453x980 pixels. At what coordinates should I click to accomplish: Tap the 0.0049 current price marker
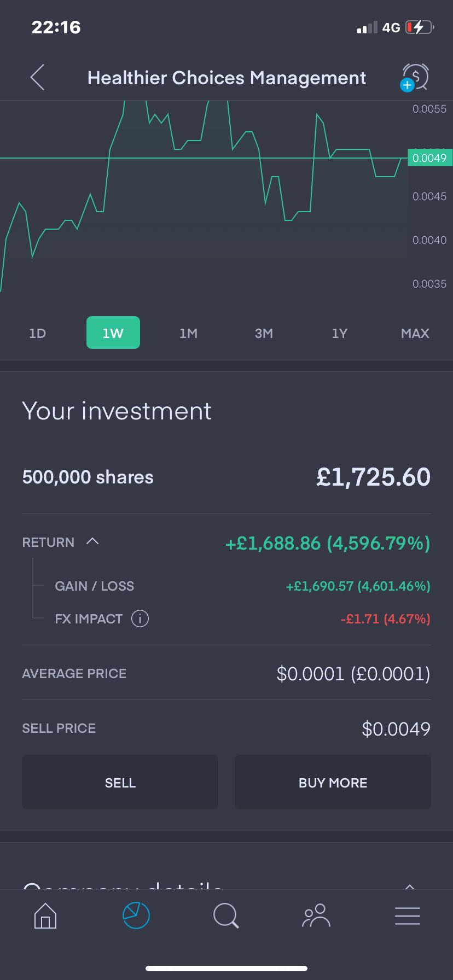pyautogui.click(x=430, y=158)
